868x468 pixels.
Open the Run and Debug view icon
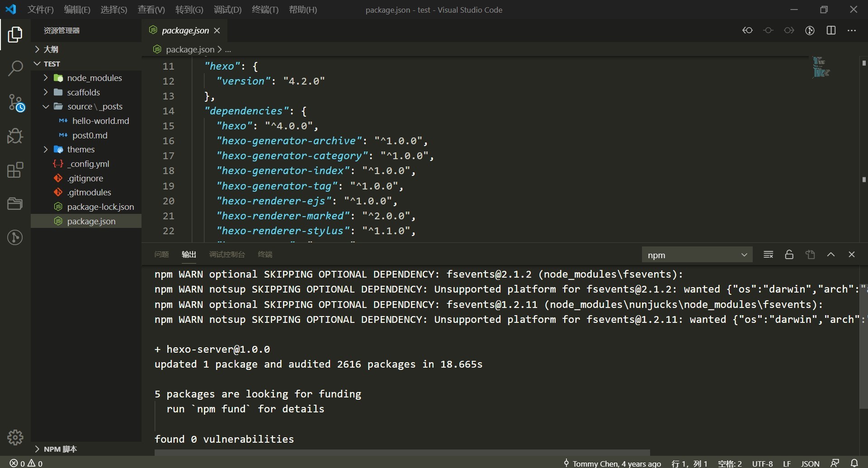click(15, 136)
